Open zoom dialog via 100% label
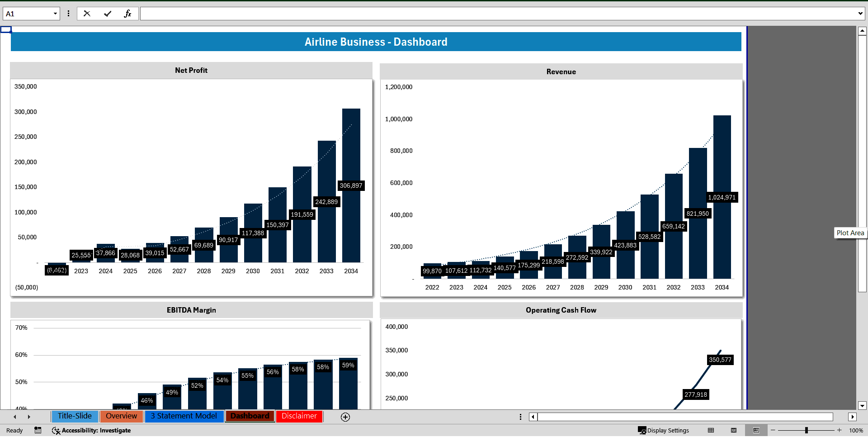This screenshot has width=868, height=437. 856,430
